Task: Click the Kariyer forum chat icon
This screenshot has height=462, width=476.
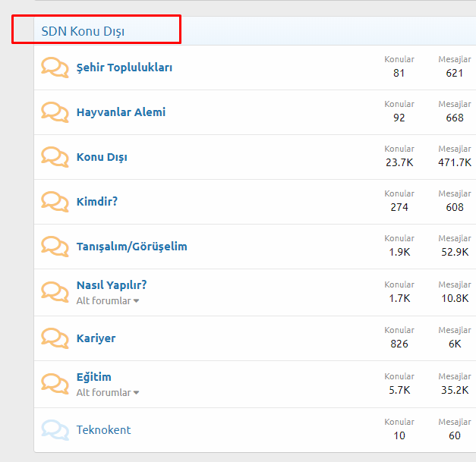Action: tap(55, 338)
